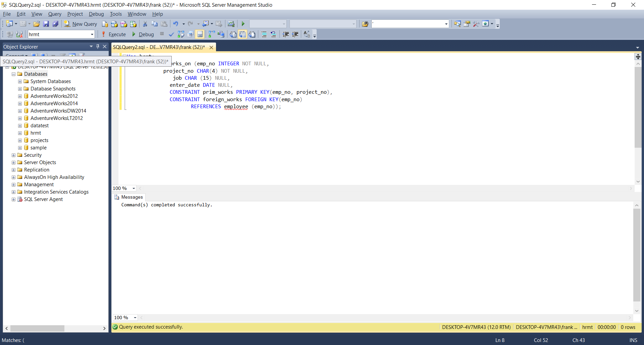Screen dimensions: 644x345
Task: Click the Solution Explorer icon
Action: pyautogui.click(x=457, y=24)
